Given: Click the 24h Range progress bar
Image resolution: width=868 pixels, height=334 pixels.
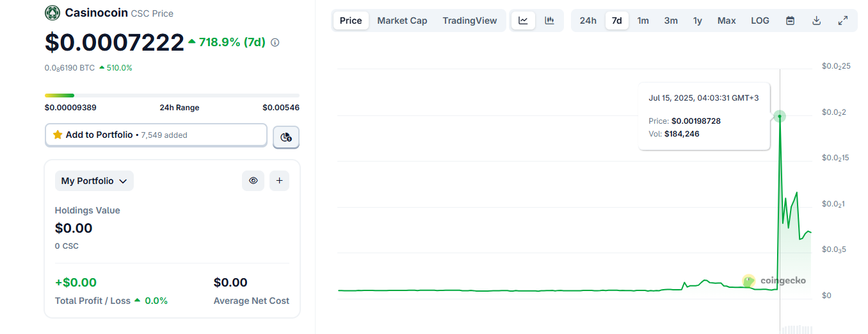Looking at the screenshot, I should click(172, 96).
